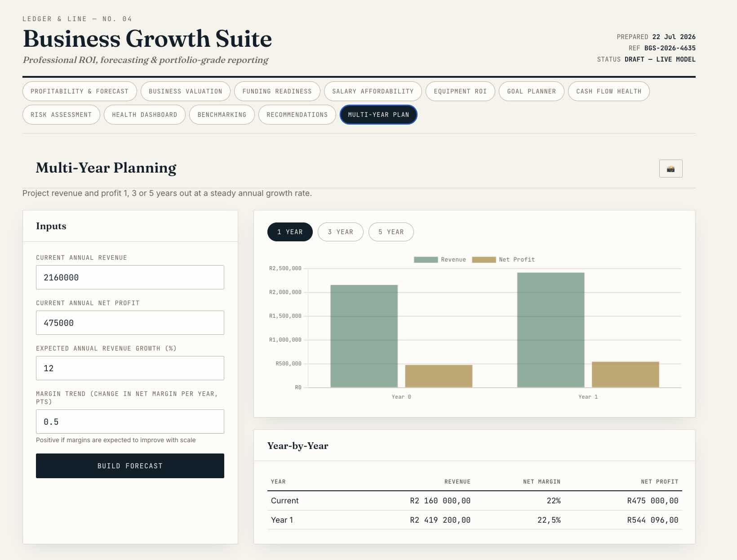
Task: Click the 'Inputs' panel heading
Action: tap(51, 226)
